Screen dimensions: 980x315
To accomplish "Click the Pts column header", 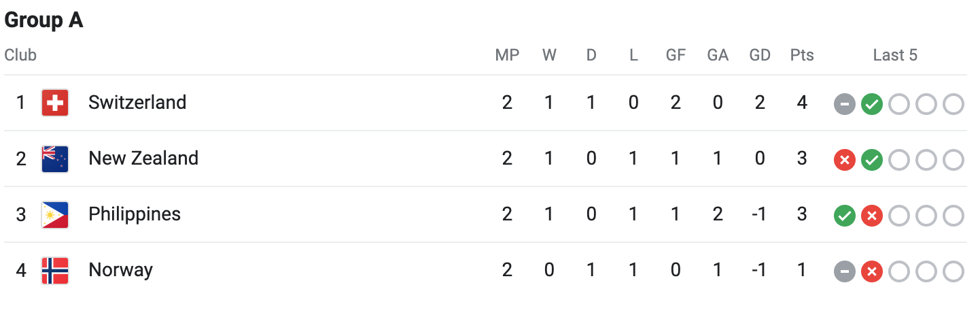I will click(802, 55).
